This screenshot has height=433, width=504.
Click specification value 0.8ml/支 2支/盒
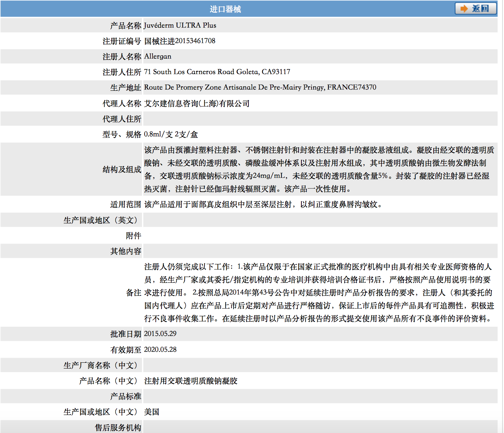[171, 134]
